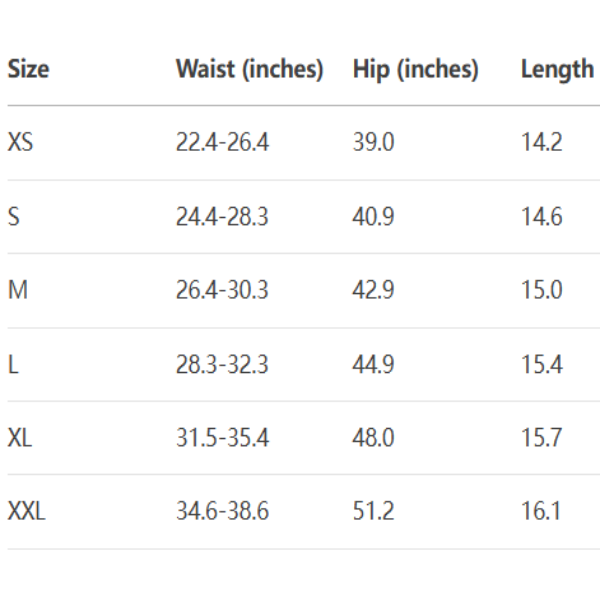Click the Hip (inches) column header
600x600 pixels.
[x=415, y=69]
